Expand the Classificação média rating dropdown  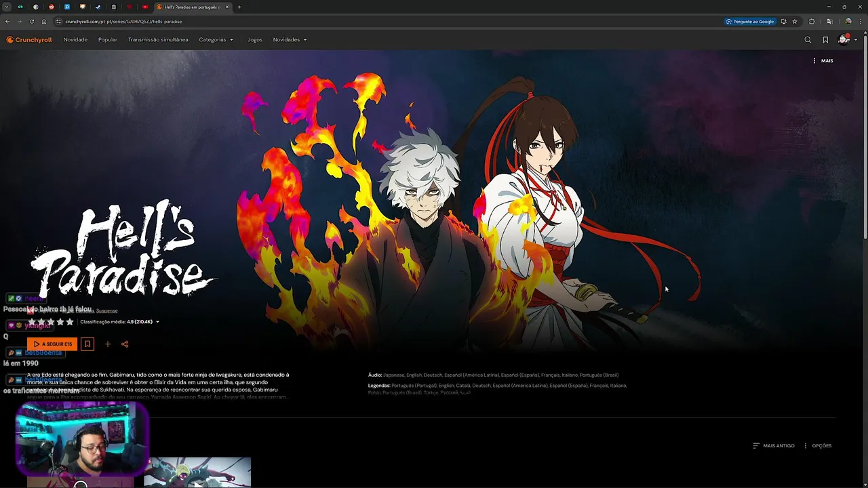coord(119,322)
